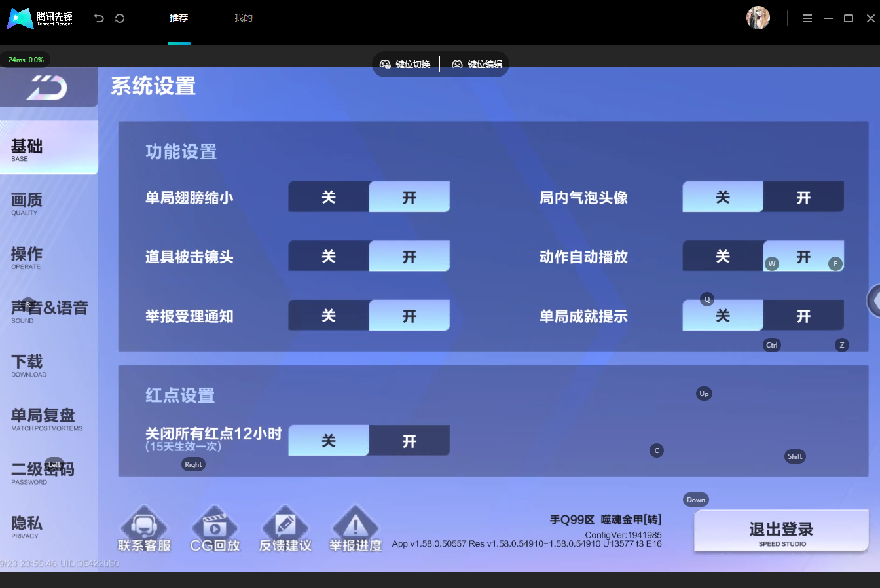Screen dimensions: 880x588
Task: Click 键位切换 key mapping switch
Action: tap(405, 64)
